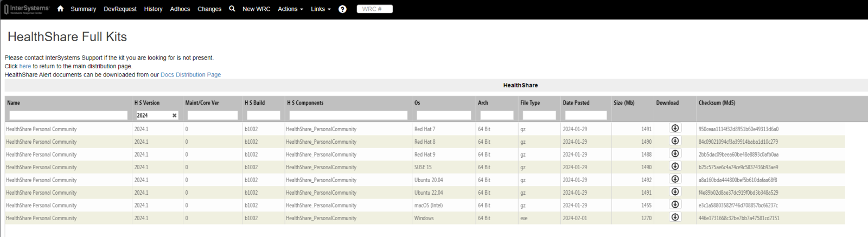The height and width of the screenshot is (237, 868).
Task: Select Ubuntu 22.04 row name cell
Action: [x=41, y=193]
